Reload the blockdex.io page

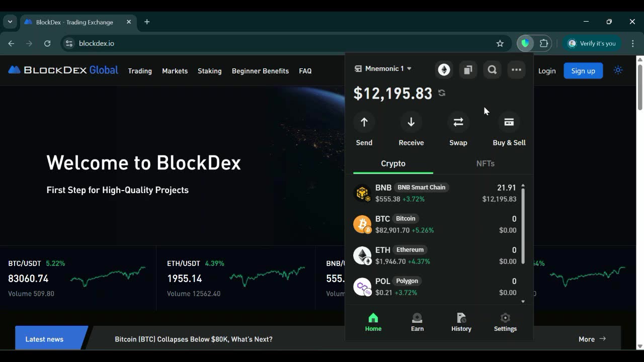coord(47,43)
